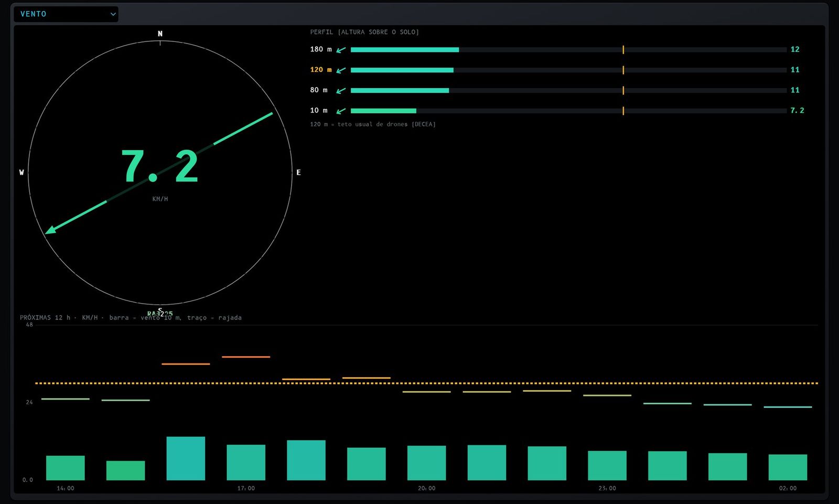Select the highlighted "120 m" height label
This screenshot has width=839, height=504.
pyautogui.click(x=321, y=70)
